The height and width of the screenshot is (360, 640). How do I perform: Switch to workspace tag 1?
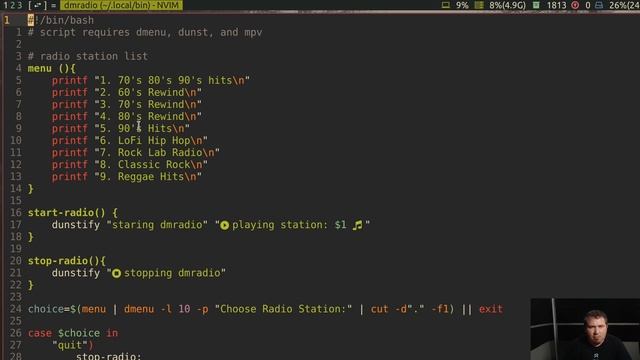[x=5, y=5]
